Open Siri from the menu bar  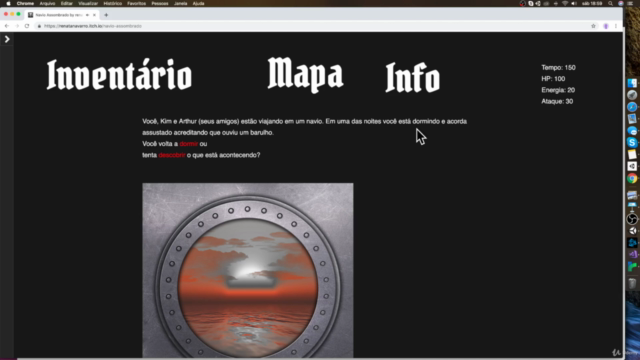coord(621,3)
